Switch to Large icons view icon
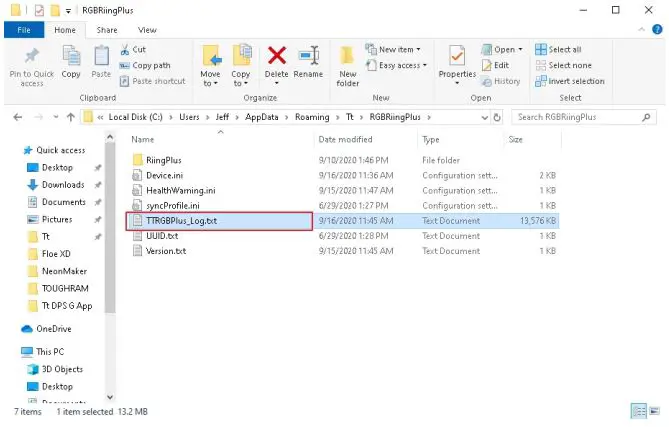This screenshot has width=669, height=427. tap(654, 412)
